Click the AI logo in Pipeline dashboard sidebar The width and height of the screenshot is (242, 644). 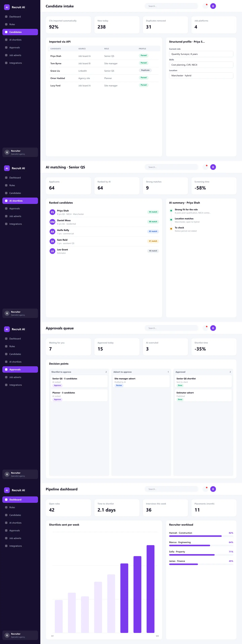[7, 490]
